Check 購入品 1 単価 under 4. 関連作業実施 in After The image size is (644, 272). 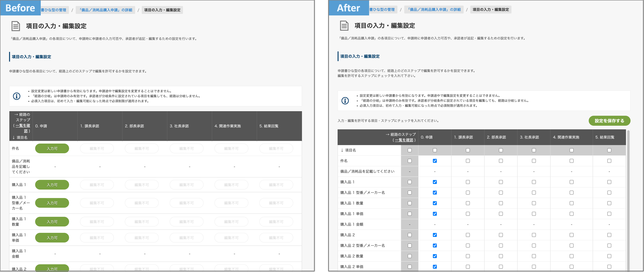coord(571,214)
